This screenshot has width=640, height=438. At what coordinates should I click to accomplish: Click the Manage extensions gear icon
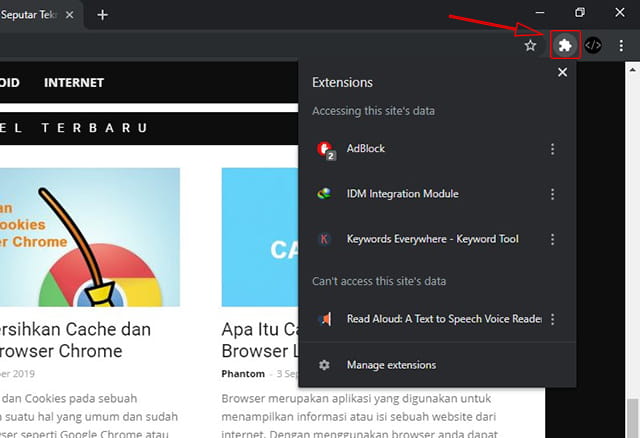pos(324,365)
